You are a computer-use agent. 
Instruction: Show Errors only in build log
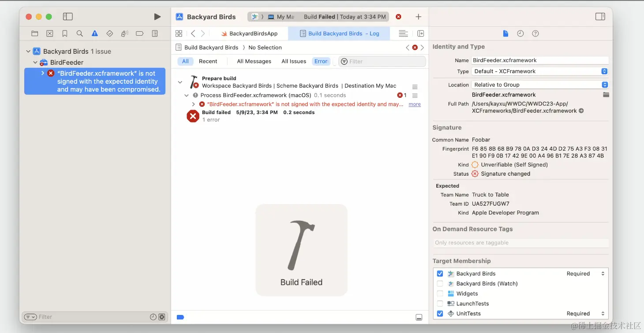(321, 61)
